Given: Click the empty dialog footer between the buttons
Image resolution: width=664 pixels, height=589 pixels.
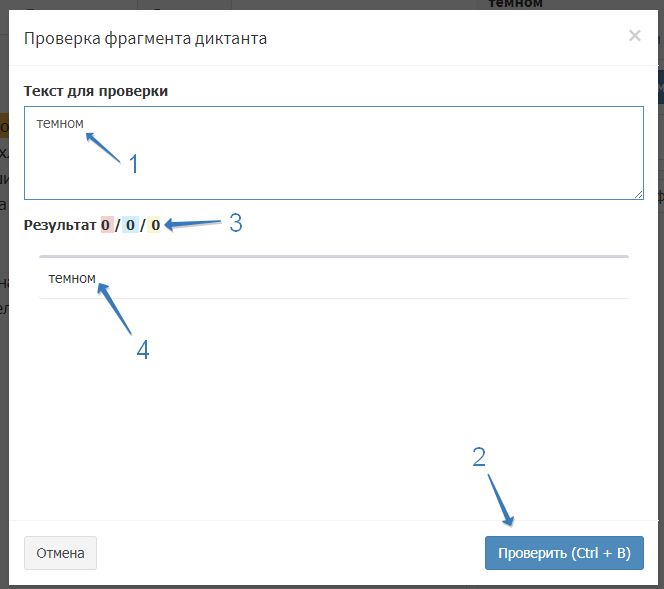Looking at the screenshot, I should (290, 553).
